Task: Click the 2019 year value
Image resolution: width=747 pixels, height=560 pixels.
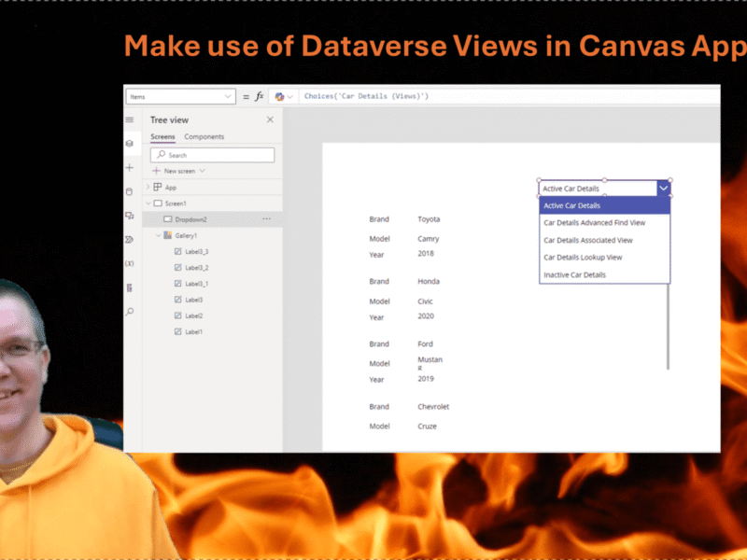Action: click(426, 379)
